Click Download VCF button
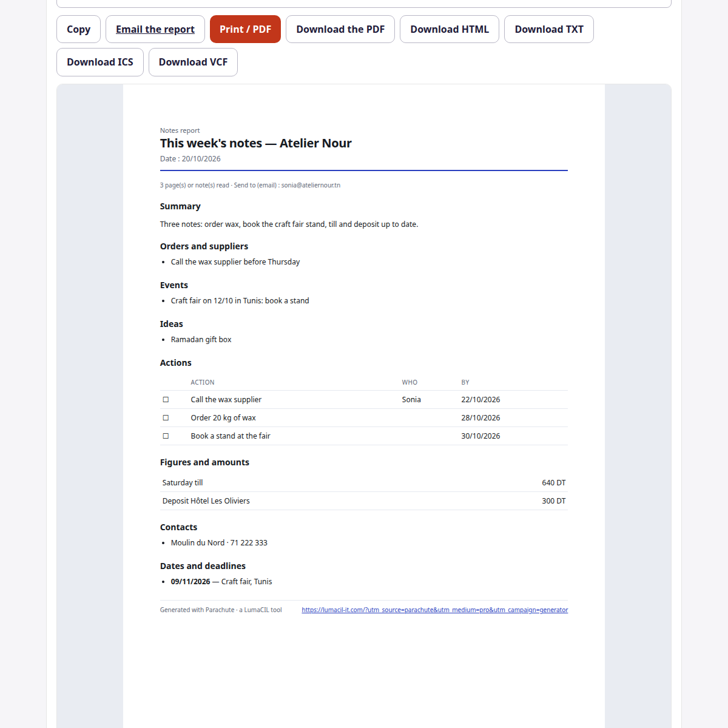Viewport: 728px width, 728px height. pyautogui.click(x=193, y=62)
